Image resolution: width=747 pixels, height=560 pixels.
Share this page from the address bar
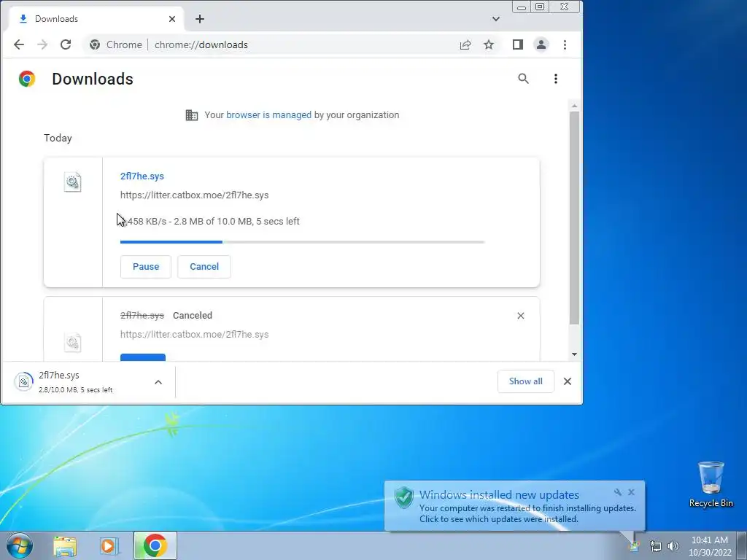(465, 44)
